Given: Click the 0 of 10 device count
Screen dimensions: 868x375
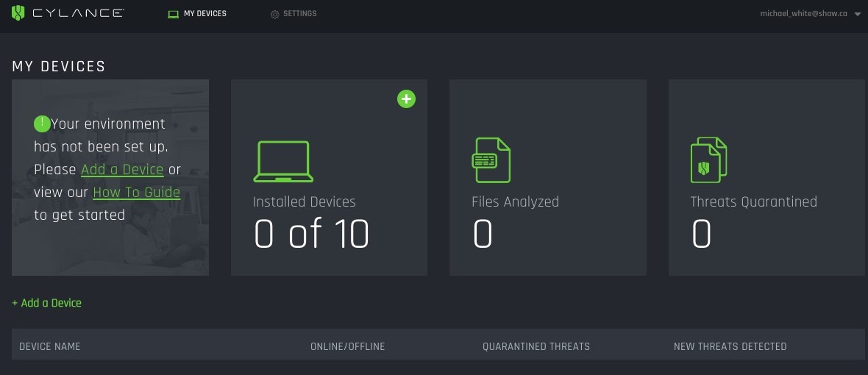Looking at the screenshot, I should (312, 233).
